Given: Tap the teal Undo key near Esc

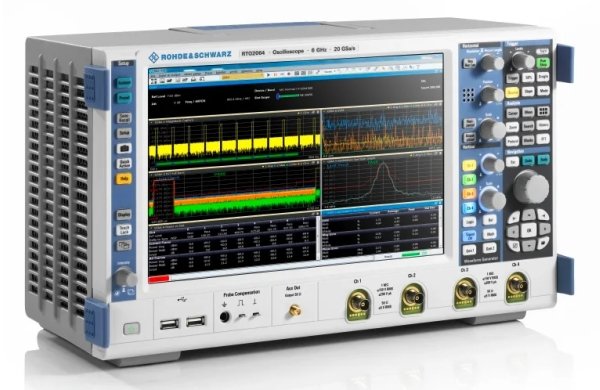Looking at the screenshot, I should [x=528, y=161].
